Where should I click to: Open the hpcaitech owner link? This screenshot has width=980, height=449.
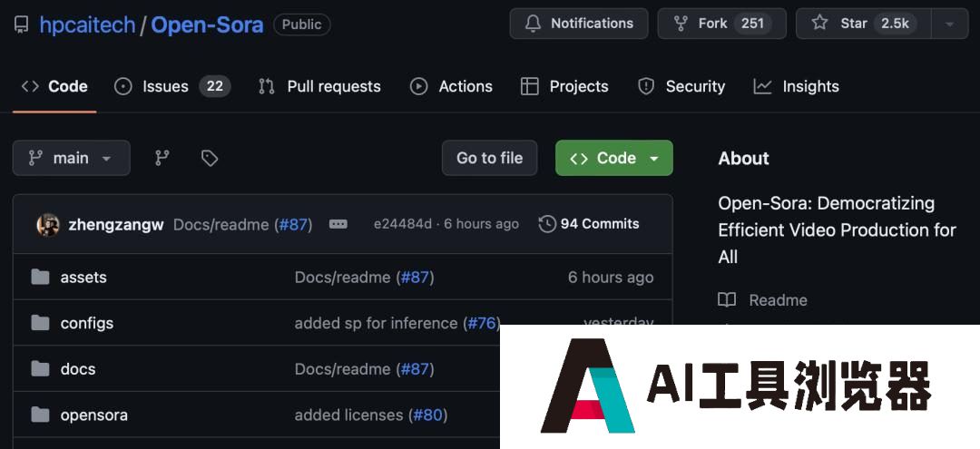pos(87,25)
